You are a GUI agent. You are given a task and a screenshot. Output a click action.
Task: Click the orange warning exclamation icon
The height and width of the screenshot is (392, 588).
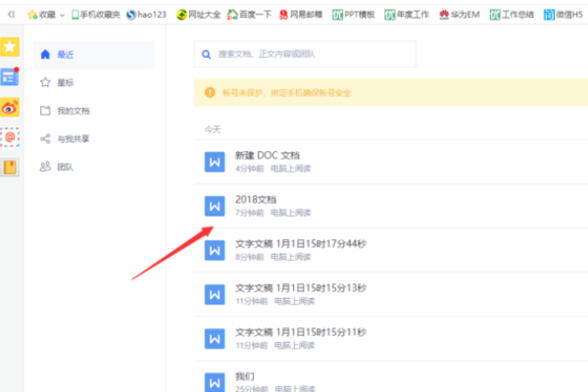coord(210,92)
